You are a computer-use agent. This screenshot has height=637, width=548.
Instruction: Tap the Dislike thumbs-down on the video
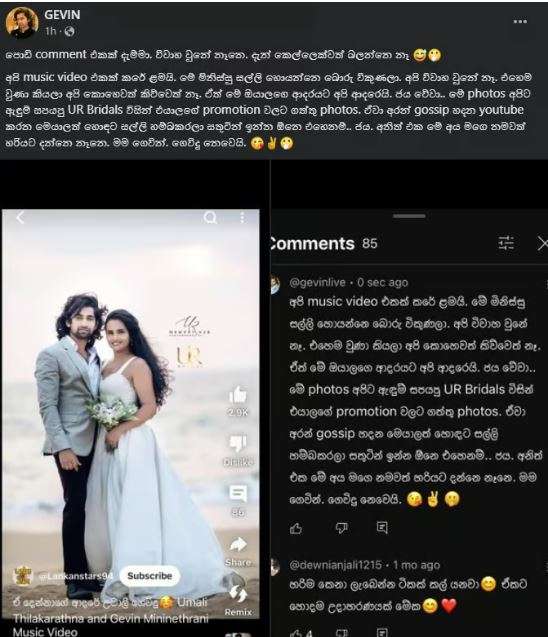point(238,444)
